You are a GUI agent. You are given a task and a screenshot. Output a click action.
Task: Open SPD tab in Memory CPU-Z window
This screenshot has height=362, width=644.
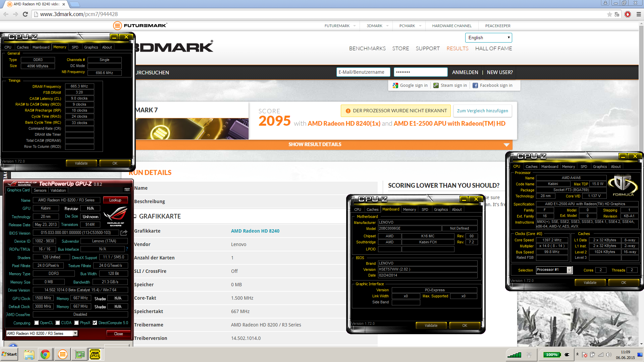tap(75, 47)
